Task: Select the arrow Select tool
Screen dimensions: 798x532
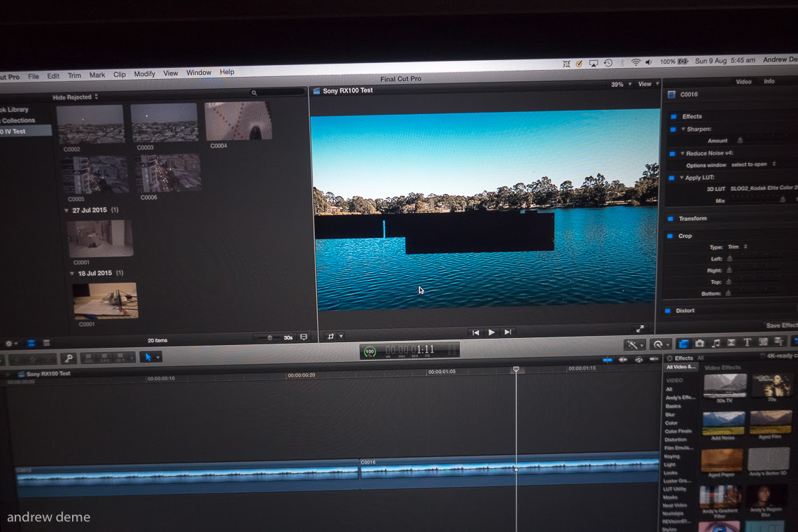Action: (x=148, y=358)
